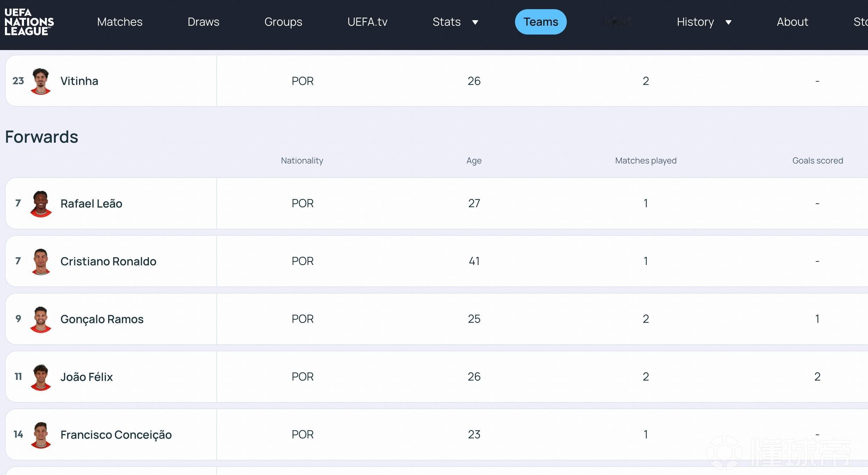The width and height of the screenshot is (868, 475).
Task: Open Vitinha's player profile name
Action: pos(79,81)
